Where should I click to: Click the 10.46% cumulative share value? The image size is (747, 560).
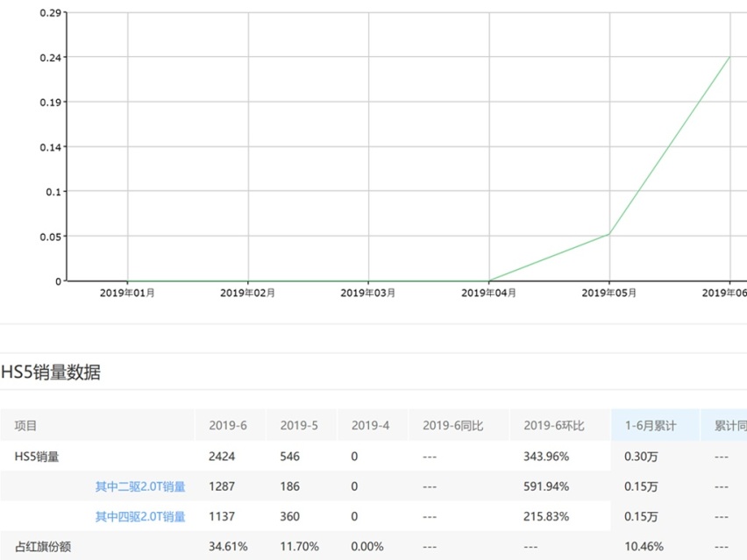point(644,547)
